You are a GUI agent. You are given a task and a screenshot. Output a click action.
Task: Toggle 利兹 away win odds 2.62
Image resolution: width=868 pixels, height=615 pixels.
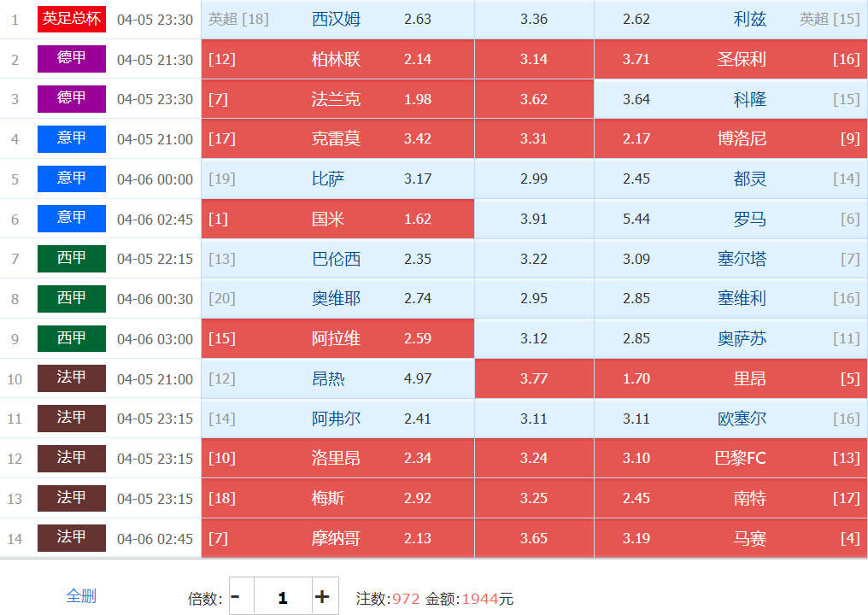[730, 19]
